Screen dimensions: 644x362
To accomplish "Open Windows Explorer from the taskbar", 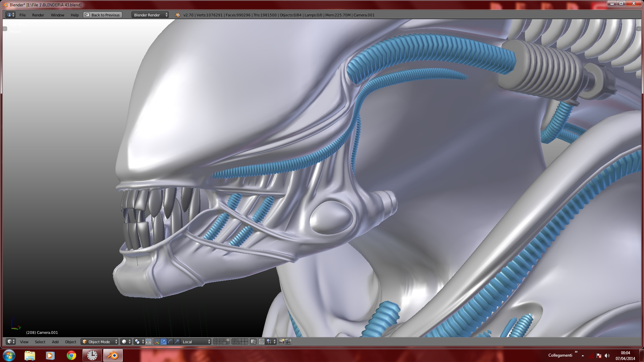I will (x=30, y=355).
